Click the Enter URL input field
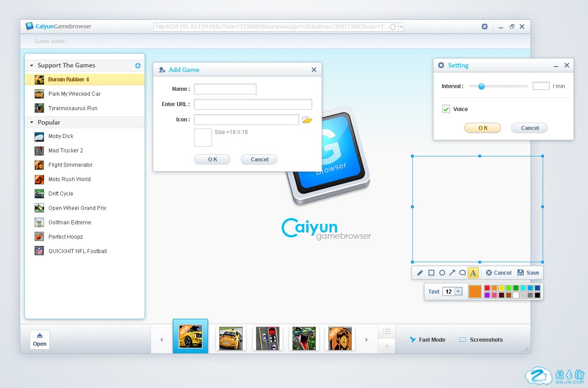The image size is (588, 388). click(253, 104)
